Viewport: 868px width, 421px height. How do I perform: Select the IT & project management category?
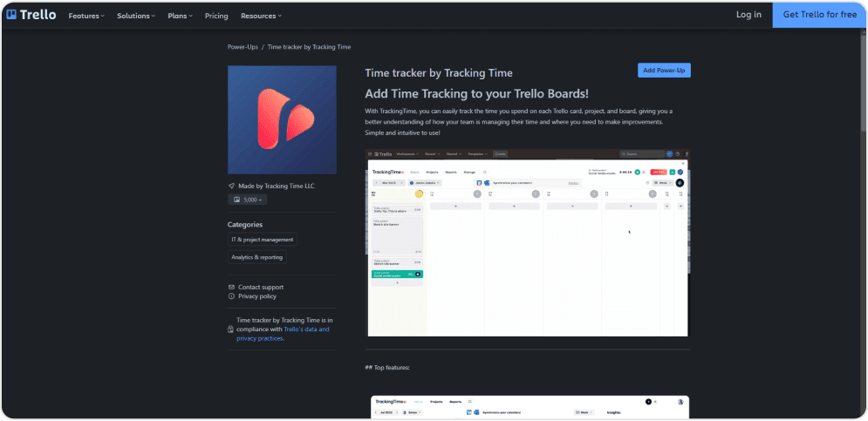coord(262,239)
